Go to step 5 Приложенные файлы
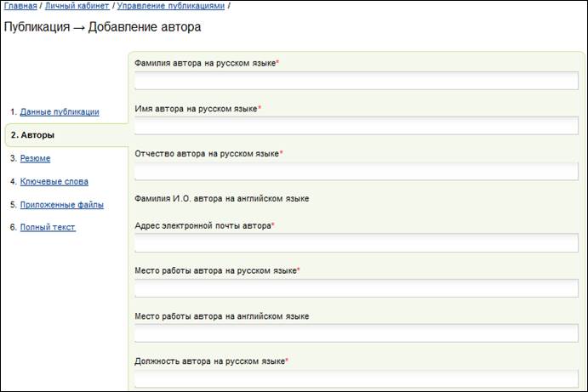 tap(62, 205)
